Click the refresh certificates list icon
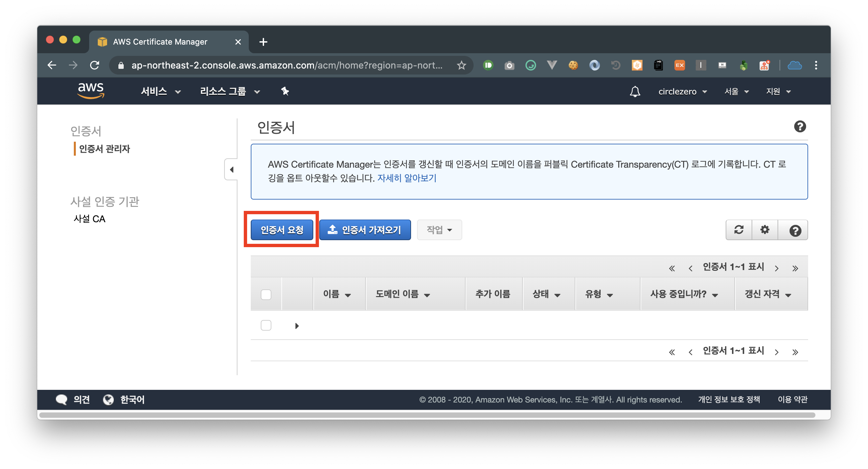 click(x=739, y=230)
